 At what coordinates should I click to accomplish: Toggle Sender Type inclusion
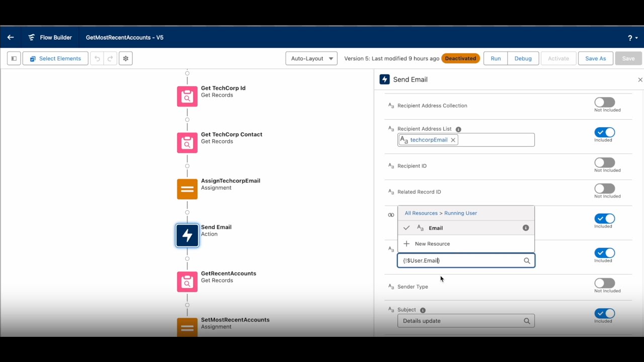point(604,283)
